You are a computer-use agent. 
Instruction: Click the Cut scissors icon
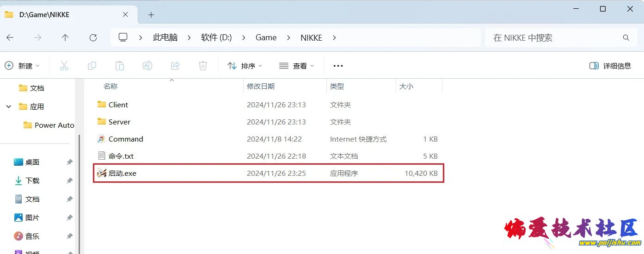64,66
